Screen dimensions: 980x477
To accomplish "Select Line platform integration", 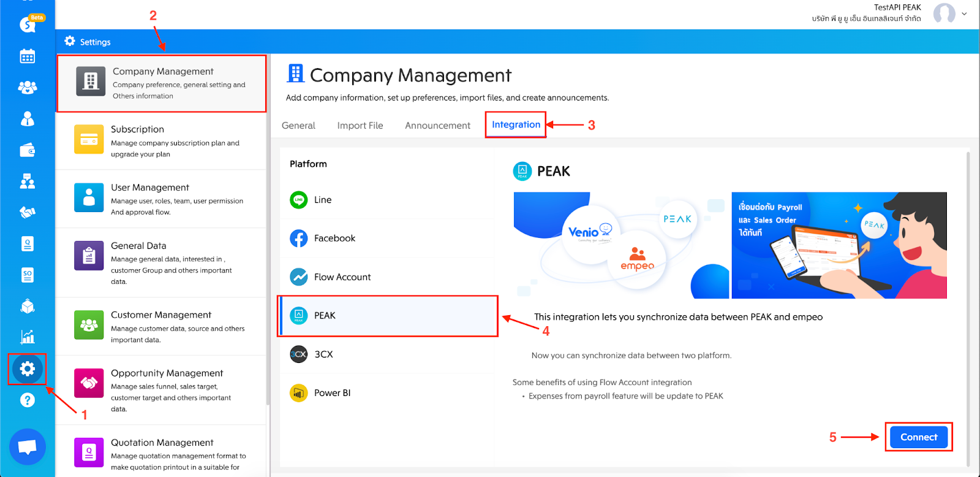I will pyautogui.click(x=387, y=200).
